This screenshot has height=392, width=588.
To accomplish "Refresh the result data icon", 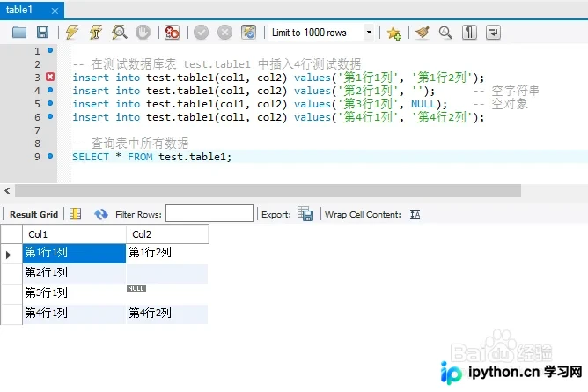I will (x=101, y=215).
